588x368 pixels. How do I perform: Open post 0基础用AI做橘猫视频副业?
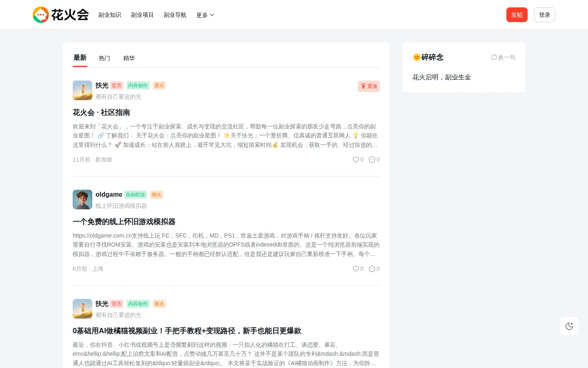(187, 331)
